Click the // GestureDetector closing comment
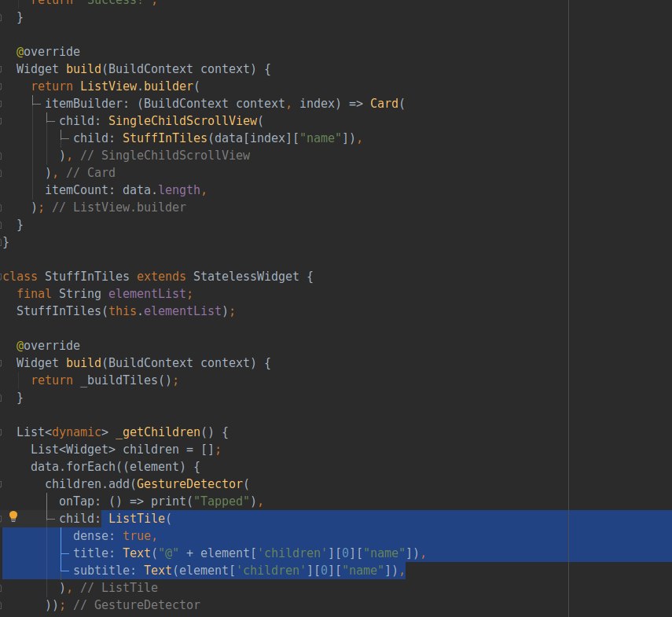The height and width of the screenshot is (617, 672). [x=137, y=605]
